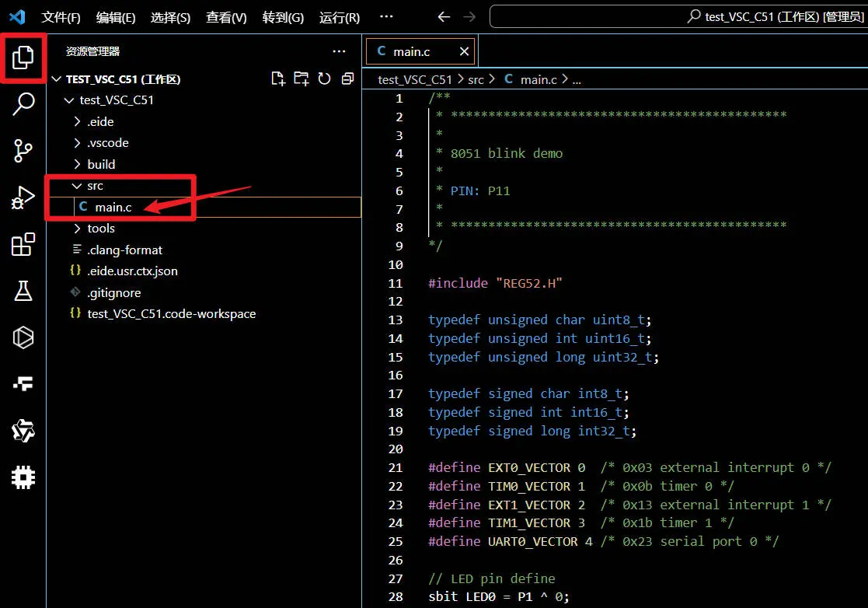Refresh the explorer file tree

click(x=324, y=79)
